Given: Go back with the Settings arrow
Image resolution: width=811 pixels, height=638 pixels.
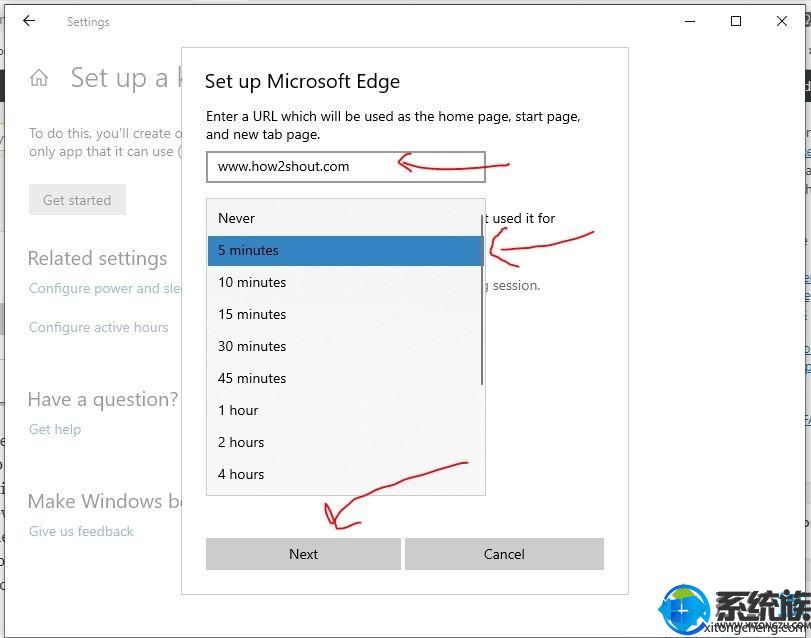Looking at the screenshot, I should coord(29,21).
